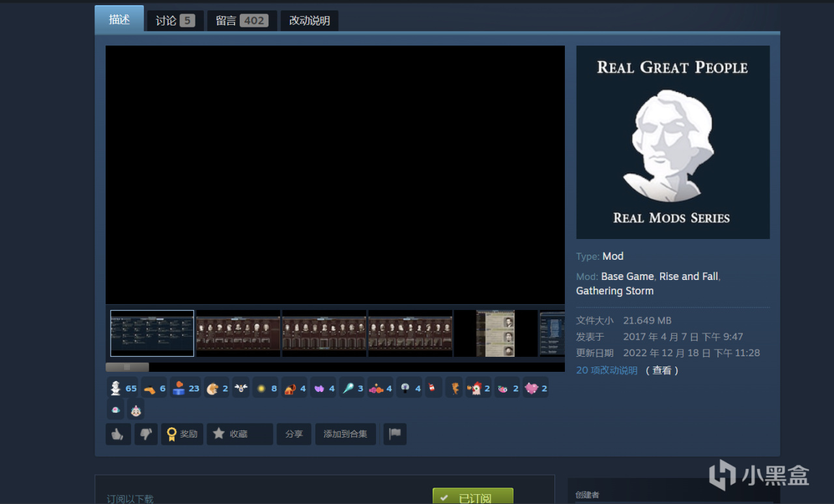This screenshot has height=504, width=834.
Task: Click the glowing sun award with 8
Action: point(266,389)
